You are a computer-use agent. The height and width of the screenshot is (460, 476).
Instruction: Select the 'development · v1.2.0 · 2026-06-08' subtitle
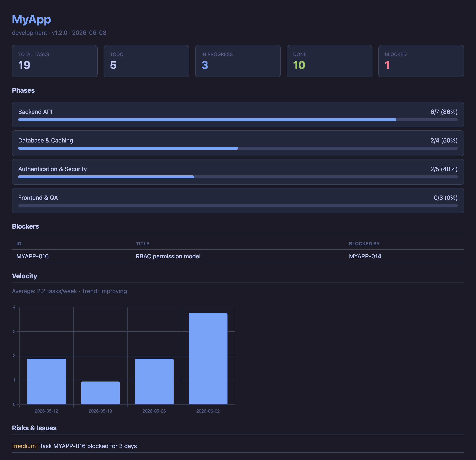tap(59, 33)
